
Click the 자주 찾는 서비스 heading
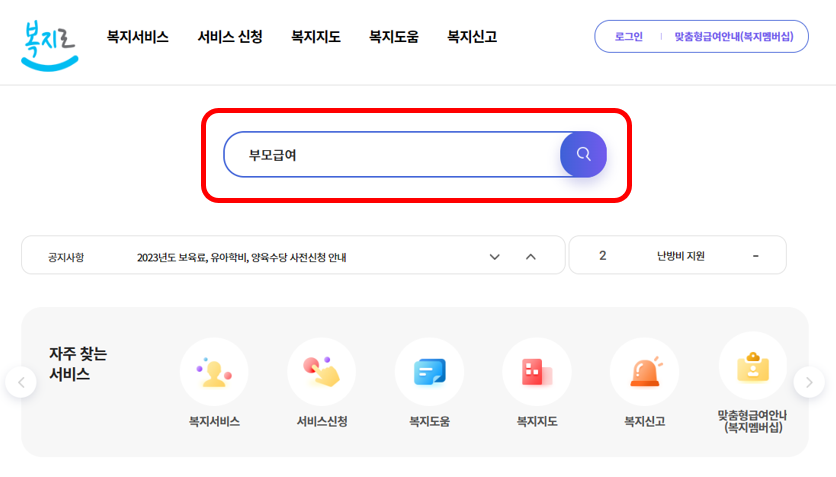tap(78, 364)
